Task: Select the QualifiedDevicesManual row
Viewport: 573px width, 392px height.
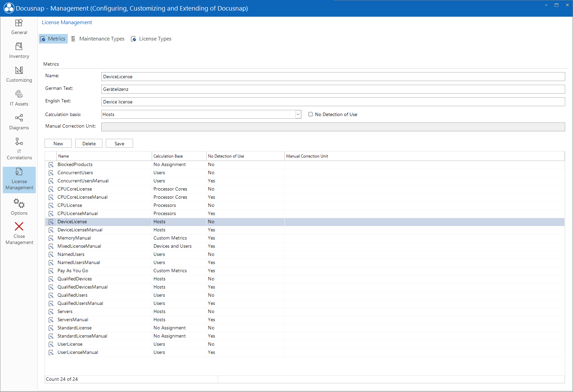Action: pos(305,287)
